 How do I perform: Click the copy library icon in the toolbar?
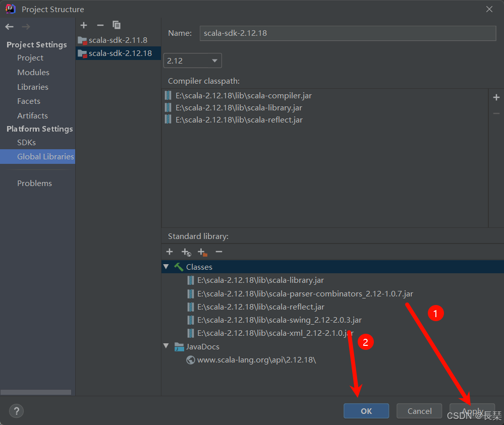click(117, 25)
